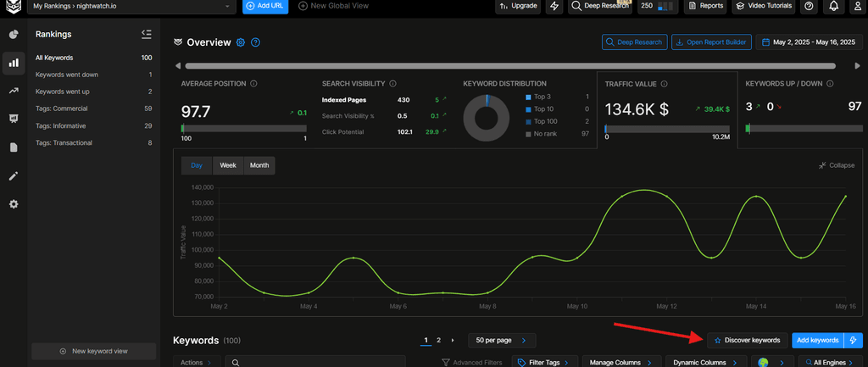Open the presentation board sidebar icon
The image size is (868, 367).
click(x=14, y=119)
